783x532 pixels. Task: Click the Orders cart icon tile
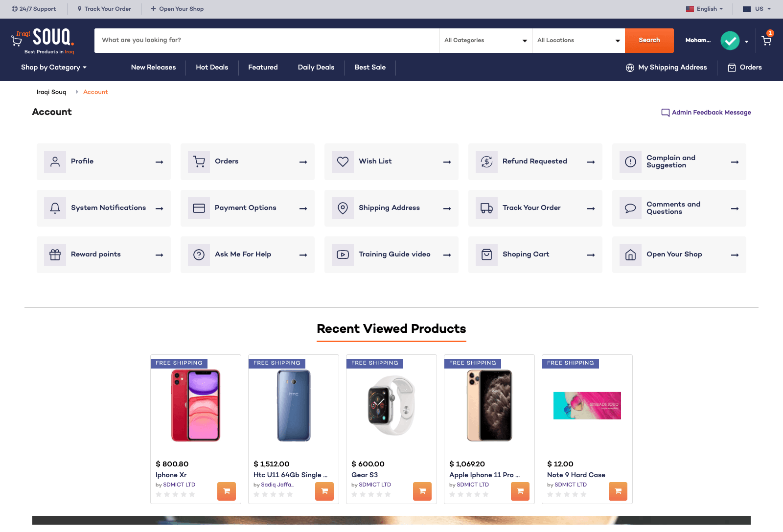(199, 162)
